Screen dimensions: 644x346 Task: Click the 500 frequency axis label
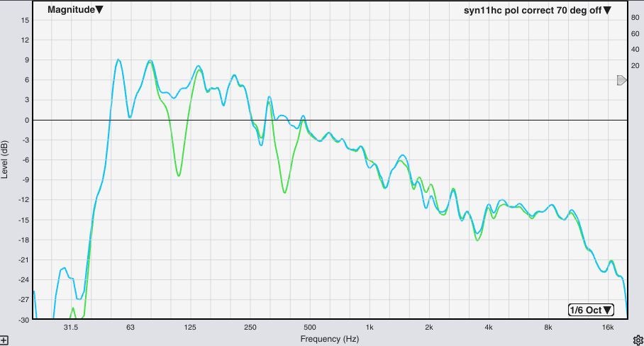pyautogui.click(x=310, y=327)
